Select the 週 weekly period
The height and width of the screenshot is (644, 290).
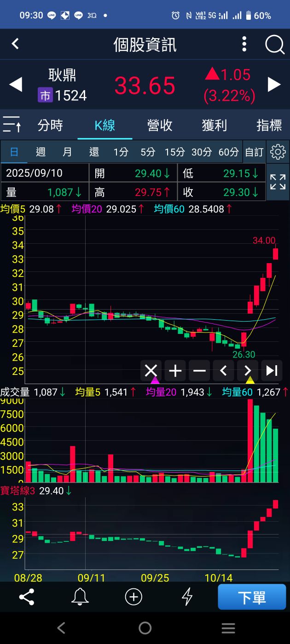click(41, 152)
